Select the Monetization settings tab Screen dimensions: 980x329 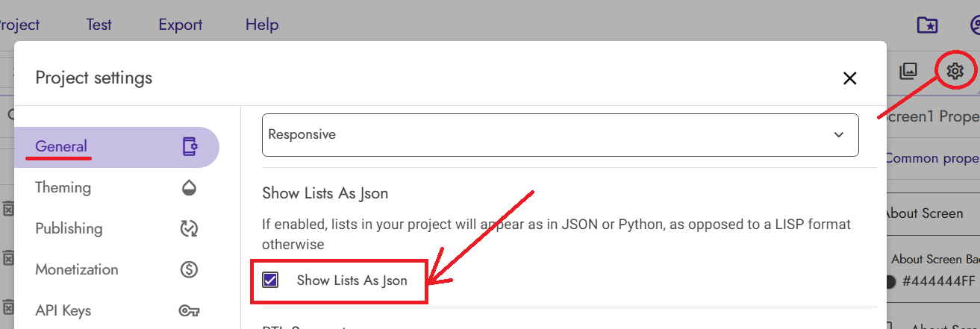coord(76,269)
